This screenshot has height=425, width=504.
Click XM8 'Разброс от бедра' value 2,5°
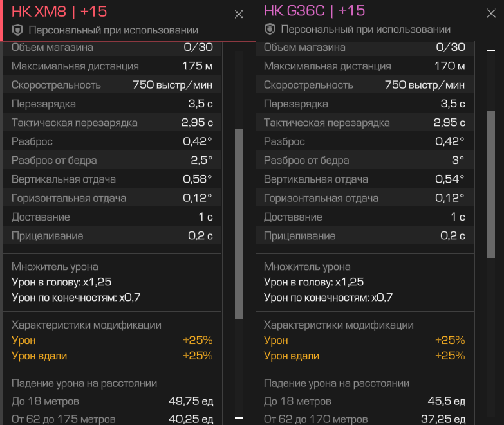[201, 160]
